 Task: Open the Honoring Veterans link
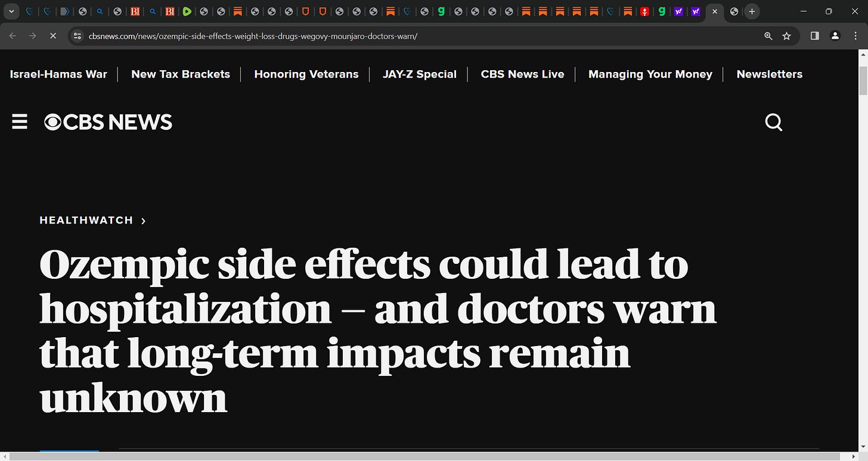point(306,74)
